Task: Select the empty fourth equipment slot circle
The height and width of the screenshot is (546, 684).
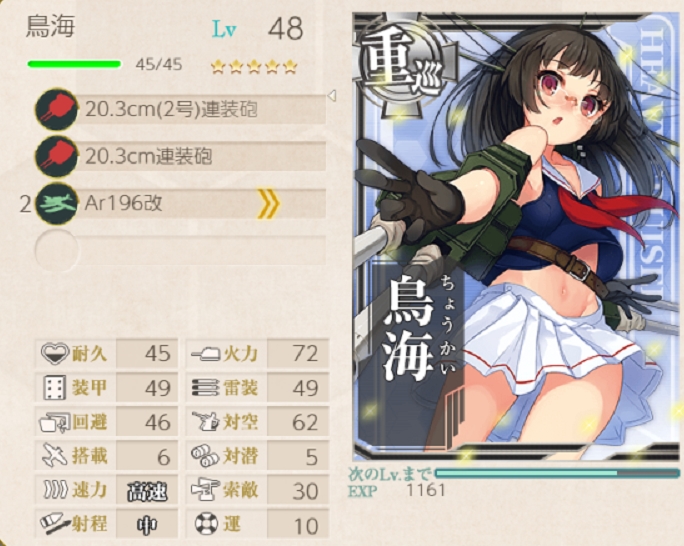Action: (x=56, y=251)
